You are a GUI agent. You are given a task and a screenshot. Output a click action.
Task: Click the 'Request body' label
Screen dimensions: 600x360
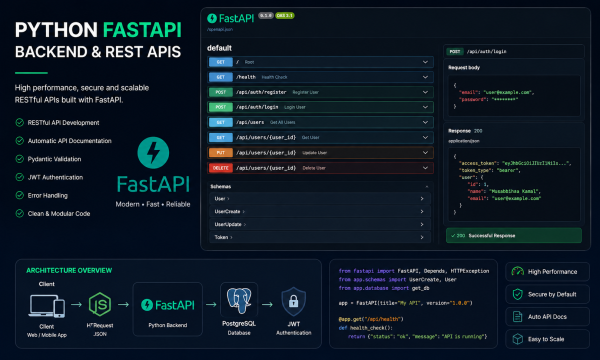pos(464,67)
